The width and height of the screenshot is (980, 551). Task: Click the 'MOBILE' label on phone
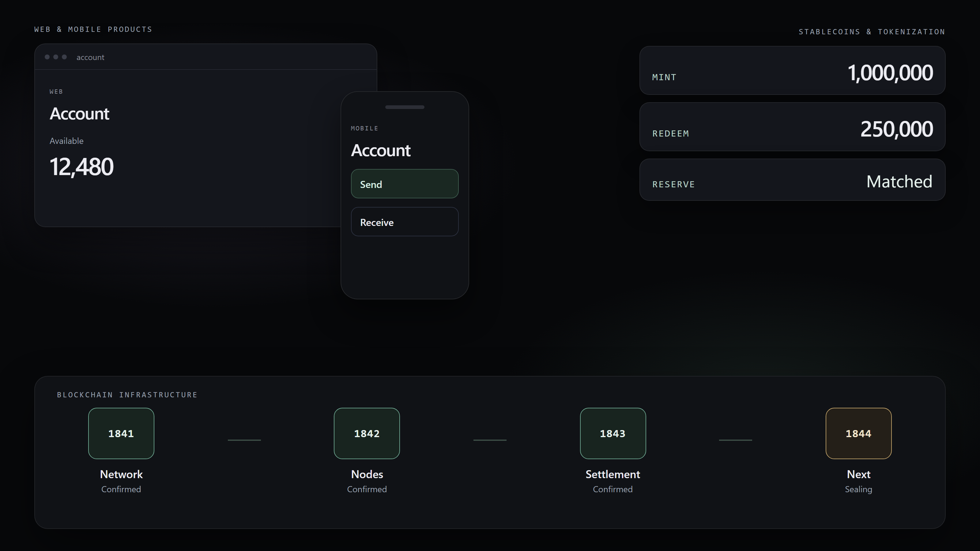[364, 129]
